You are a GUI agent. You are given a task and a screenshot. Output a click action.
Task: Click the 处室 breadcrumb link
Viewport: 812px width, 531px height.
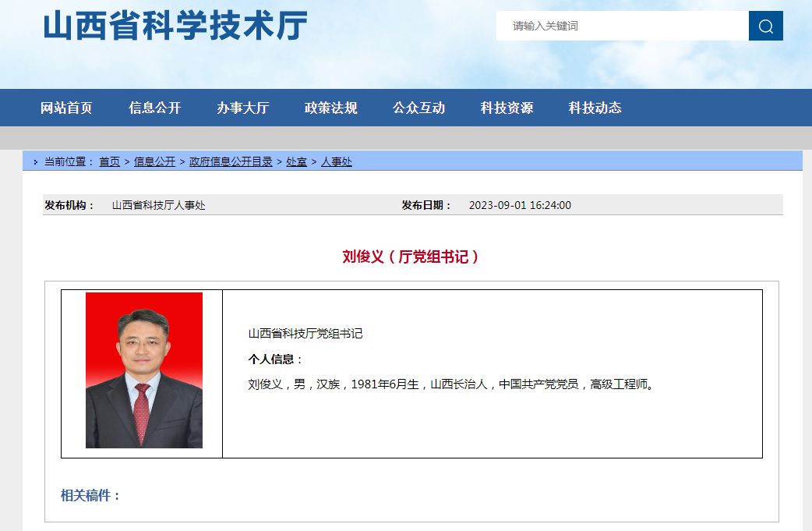pyautogui.click(x=295, y=163)
